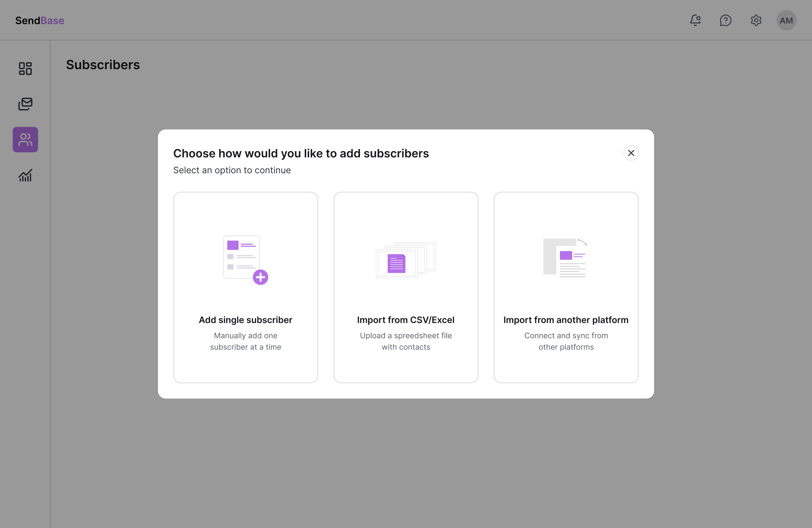Click the Select an option subtitle
This screenshot has height=528, width=812.
232,170
